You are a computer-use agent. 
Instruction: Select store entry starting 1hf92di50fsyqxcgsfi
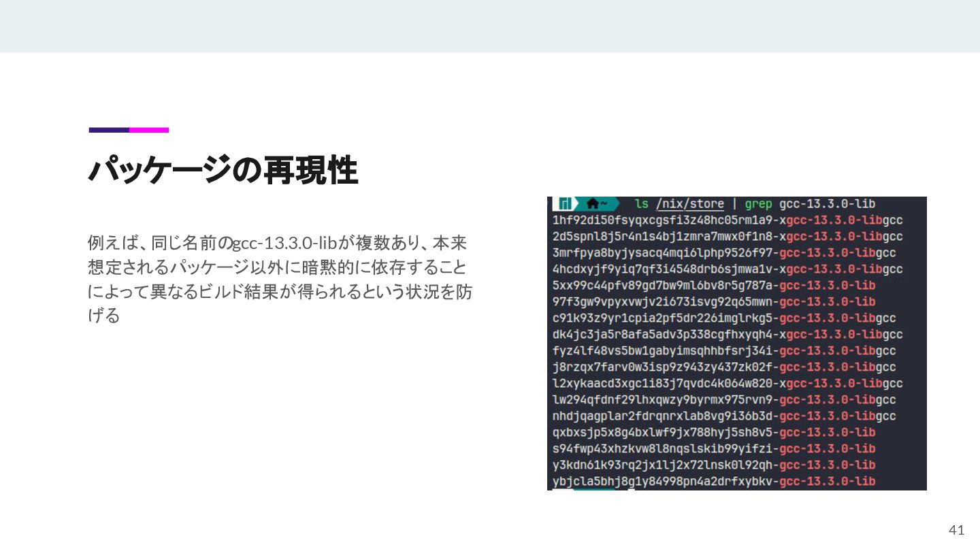(x=728, y=220)
